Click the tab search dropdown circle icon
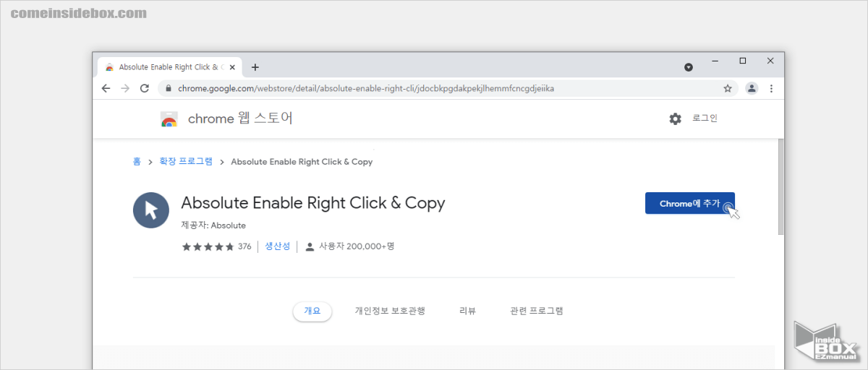The height and width of the screenshot is (370, 868). pyautogui.click(x=689, y=67)
